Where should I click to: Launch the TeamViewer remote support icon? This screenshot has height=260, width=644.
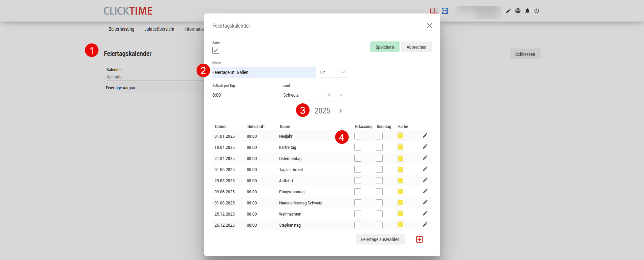pos(445,11)
